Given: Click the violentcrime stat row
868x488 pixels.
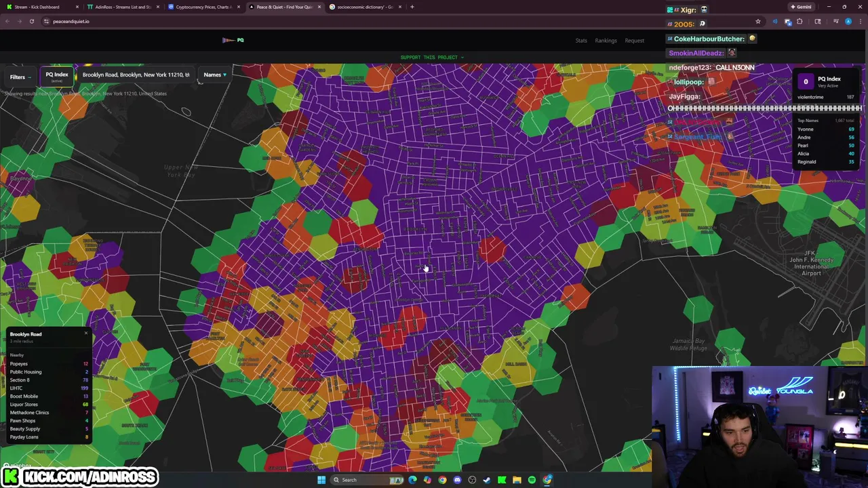Looking at the screenshot, I should coord(825,97).
